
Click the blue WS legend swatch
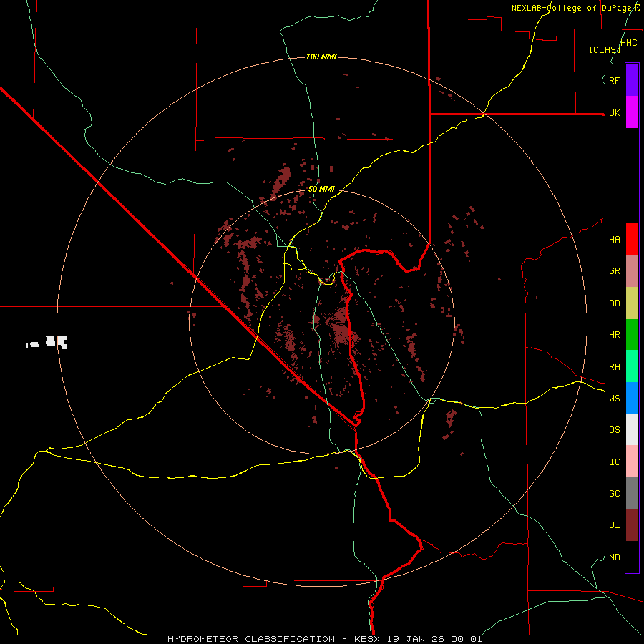632,398
